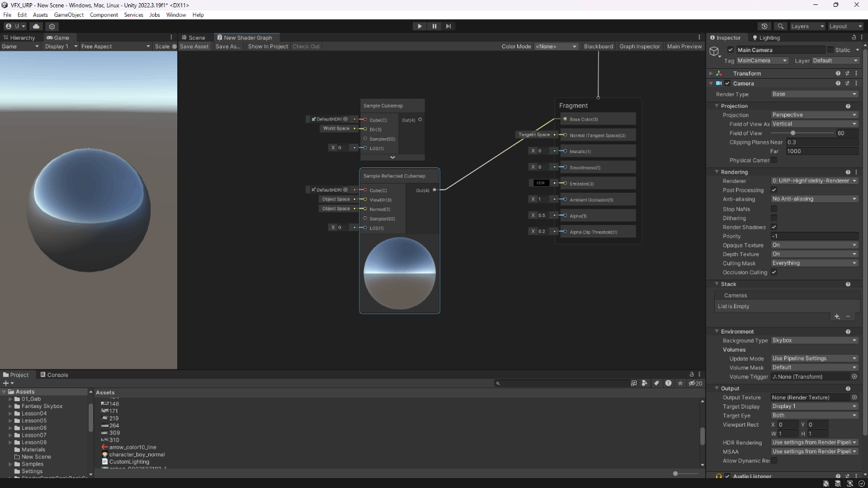Image resolution: width=868 pixels, height=488 pixels.
Task: Enable the Stop NaNs checkbox
Action: pos(774,209)
